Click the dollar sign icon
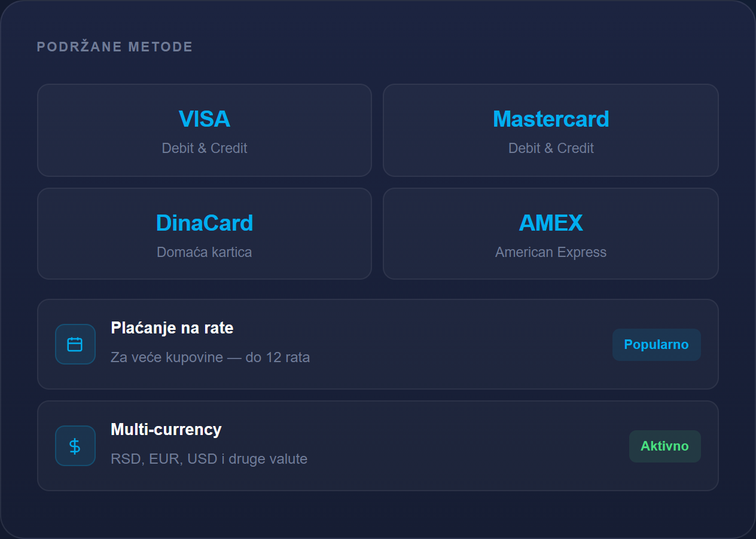Viewport: 756px width, 539px height. 75,446
